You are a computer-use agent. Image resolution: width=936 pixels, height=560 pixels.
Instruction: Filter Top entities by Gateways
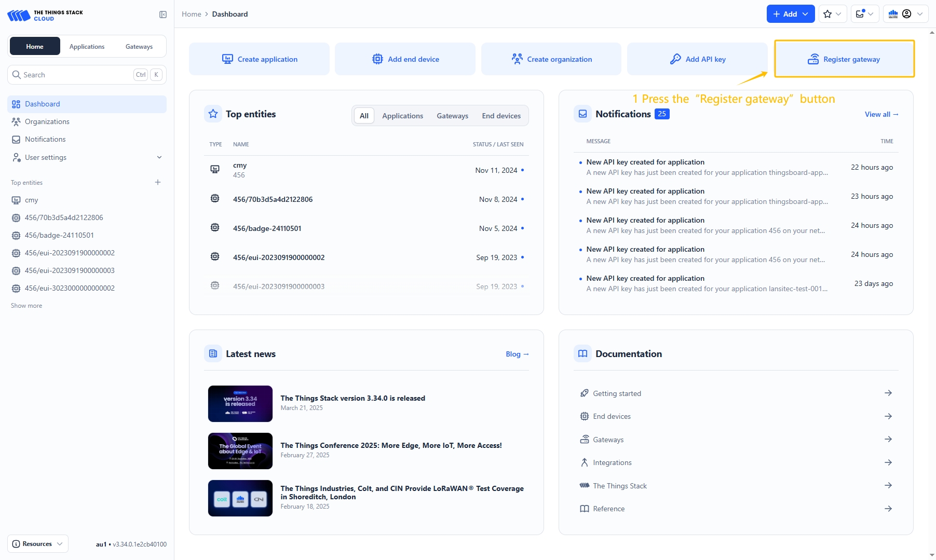click(452, 116)
